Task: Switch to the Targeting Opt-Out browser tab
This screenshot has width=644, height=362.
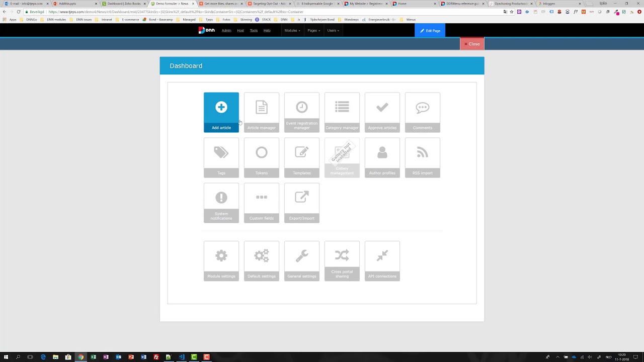Action: click(x=269, y=4)
